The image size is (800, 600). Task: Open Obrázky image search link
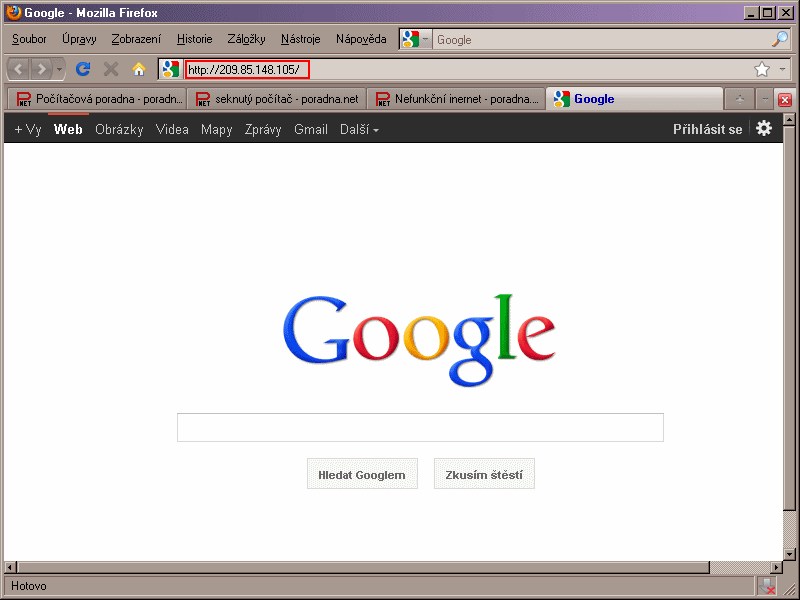click(119, 130)
